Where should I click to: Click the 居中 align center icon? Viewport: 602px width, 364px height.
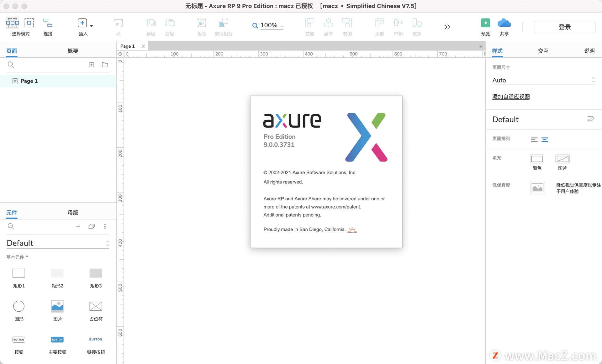click(x=328, y=23)
